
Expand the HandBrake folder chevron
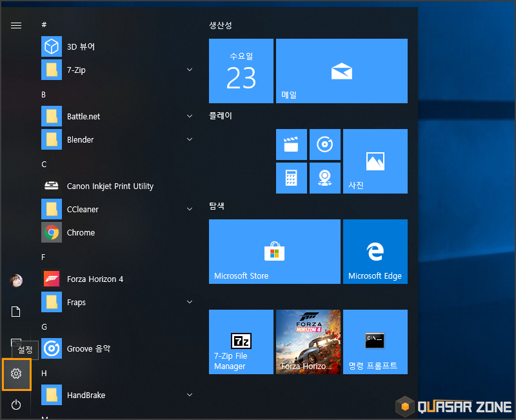(x=190, y=395)
